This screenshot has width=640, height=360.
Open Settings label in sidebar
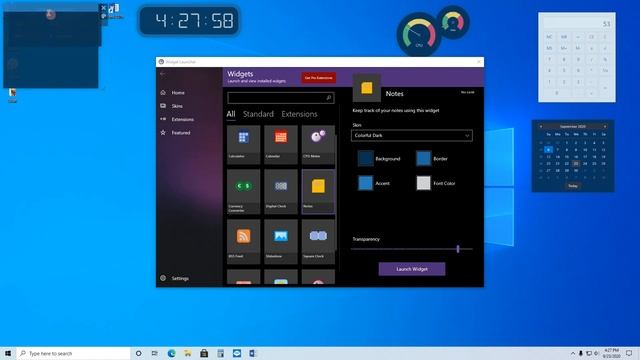(180, 278)
